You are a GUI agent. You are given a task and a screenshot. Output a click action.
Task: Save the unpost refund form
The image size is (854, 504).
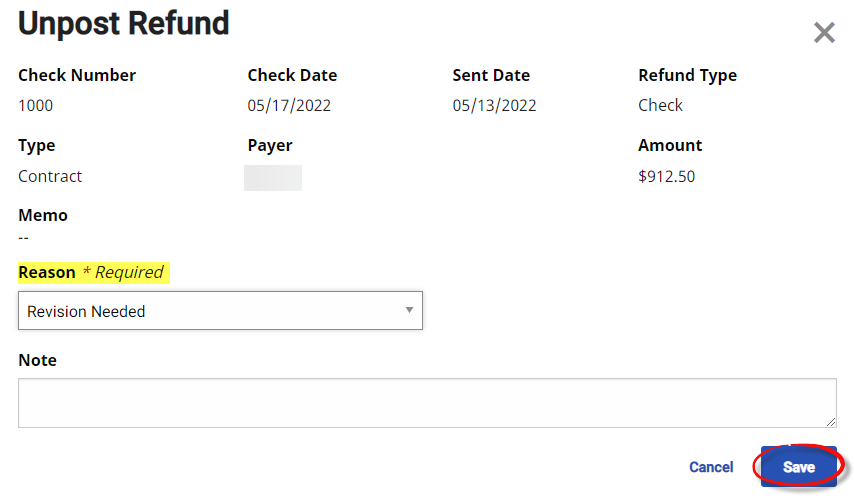pos(798,467)
